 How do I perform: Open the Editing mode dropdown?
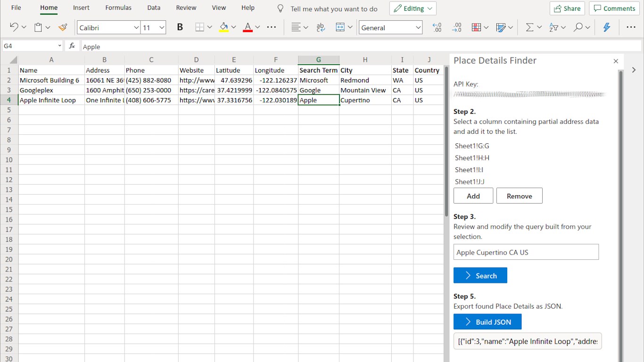tap(413, 8)
